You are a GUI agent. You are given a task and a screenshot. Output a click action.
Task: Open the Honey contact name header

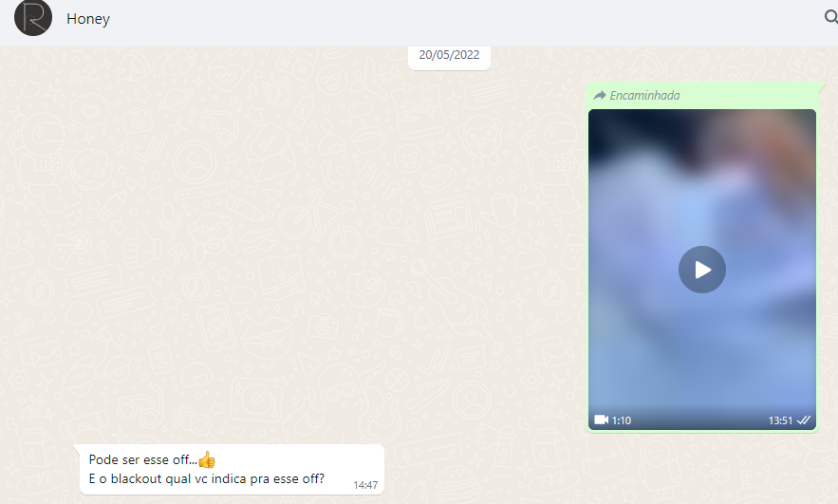[x=88, y=19]
